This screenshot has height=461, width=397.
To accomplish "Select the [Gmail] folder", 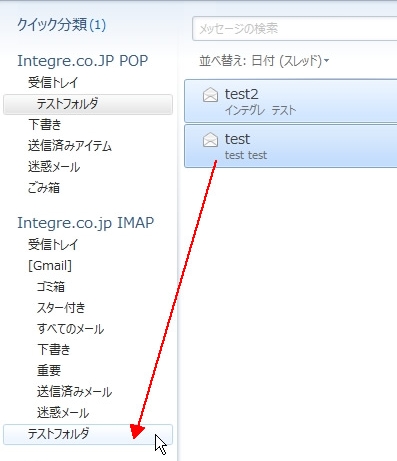I will pyautogui.click(x=50, y=266).
